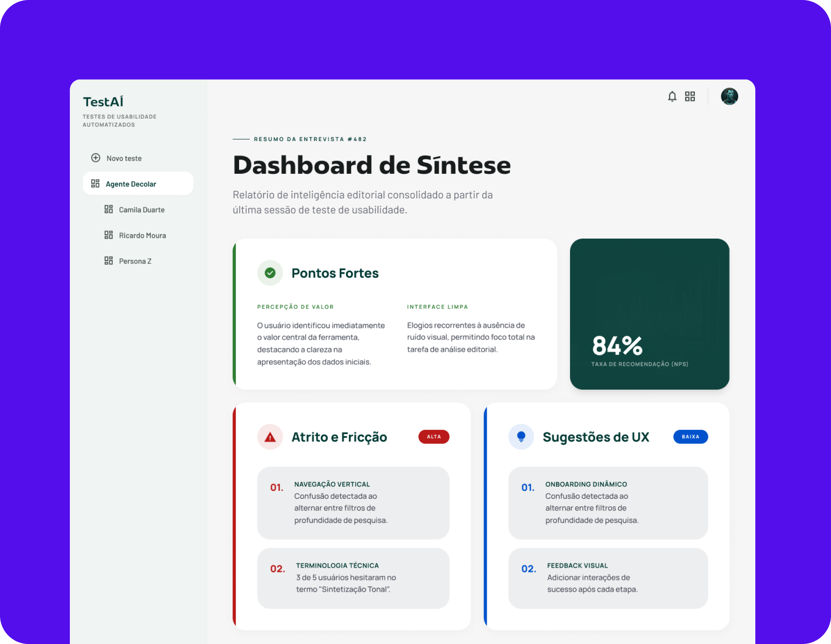The width and height of the screenshot is (831, 644).
Task: Click the red ALTA priority badge
Action: point(434,437)
